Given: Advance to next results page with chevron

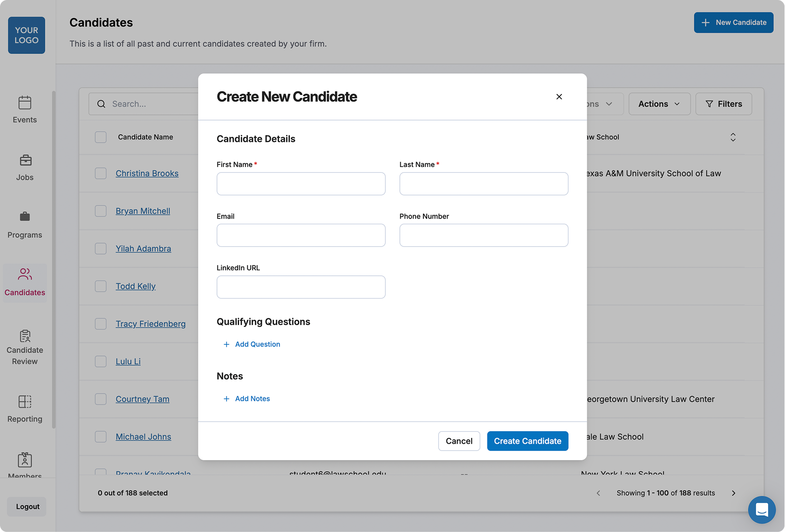Looking at the screenshot, I should pos(733,493).
